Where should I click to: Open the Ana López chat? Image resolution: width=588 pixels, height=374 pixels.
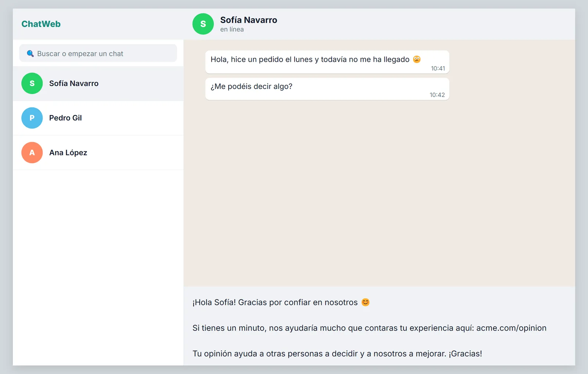(x=98, y=152)
